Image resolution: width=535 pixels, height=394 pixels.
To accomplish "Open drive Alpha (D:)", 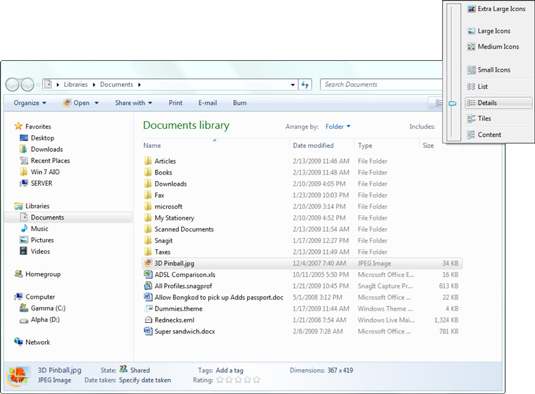I will [40, 320].
